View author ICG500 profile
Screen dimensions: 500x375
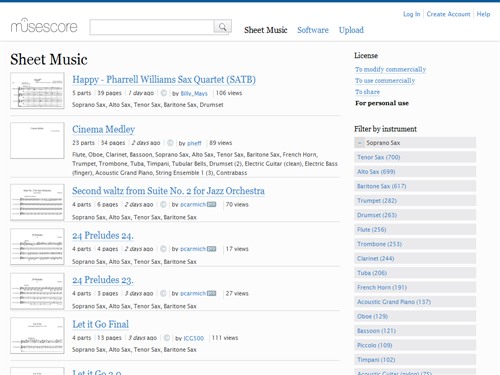point(194,338)
